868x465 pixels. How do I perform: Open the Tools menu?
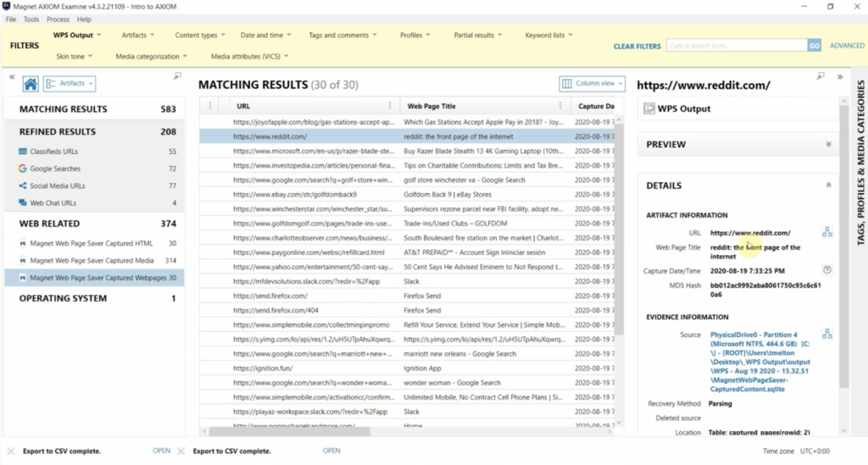point(31,19)
